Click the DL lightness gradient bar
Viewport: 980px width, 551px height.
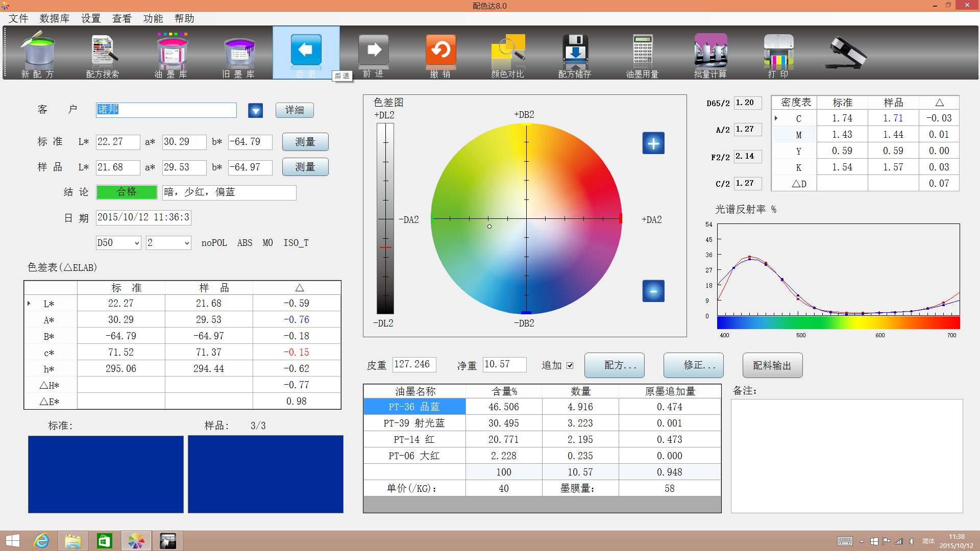tap(385, 218)
